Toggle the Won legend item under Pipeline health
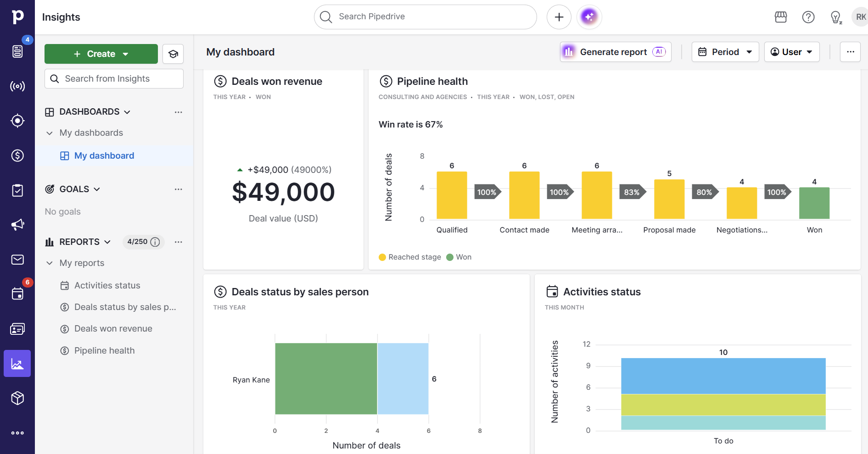The width and height of the screenshot is (868, 454). [x=459, y=257]
